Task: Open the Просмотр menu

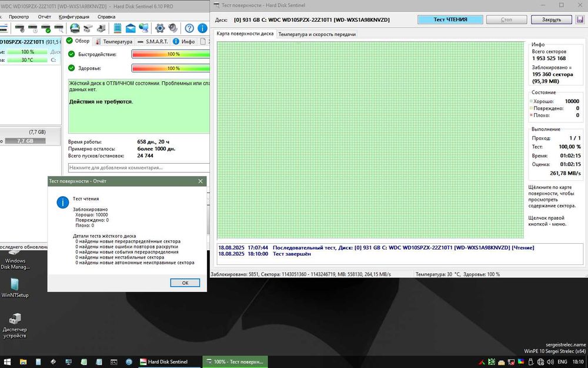Action: 19,17
